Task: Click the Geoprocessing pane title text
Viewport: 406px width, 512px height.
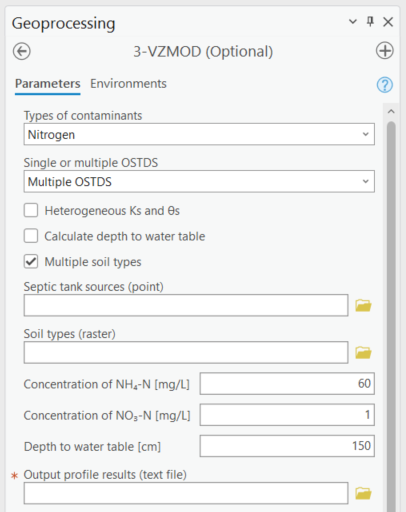Action: tap(63, 23)
